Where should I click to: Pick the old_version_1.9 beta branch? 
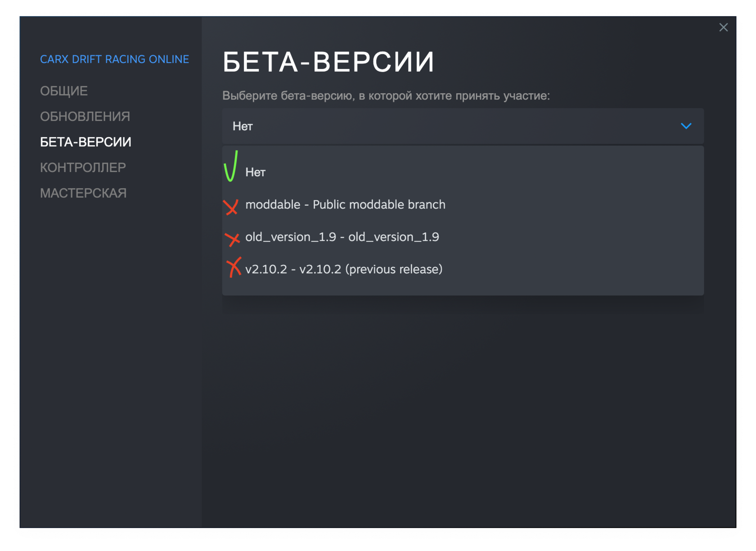[x=342, y=237]
